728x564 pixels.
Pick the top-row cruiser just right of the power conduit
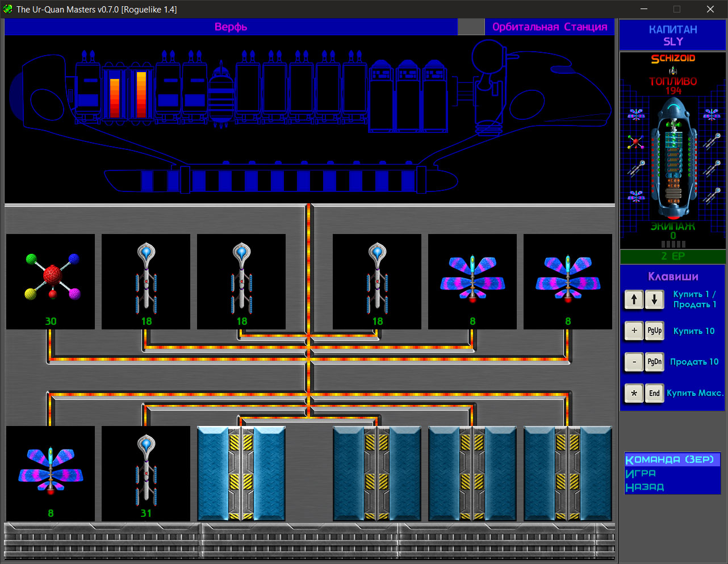[x=377, y=282]
